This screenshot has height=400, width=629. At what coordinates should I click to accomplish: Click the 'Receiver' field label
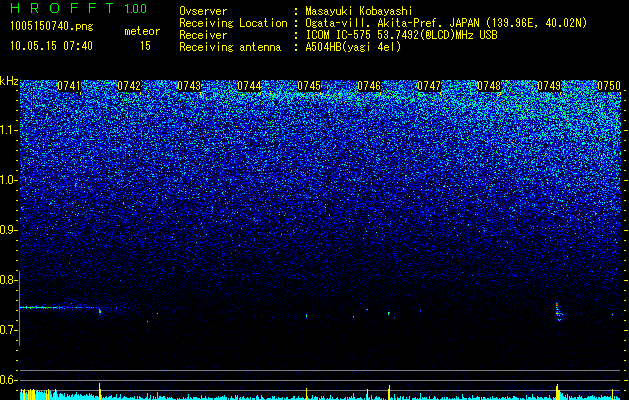click(203, 35)
